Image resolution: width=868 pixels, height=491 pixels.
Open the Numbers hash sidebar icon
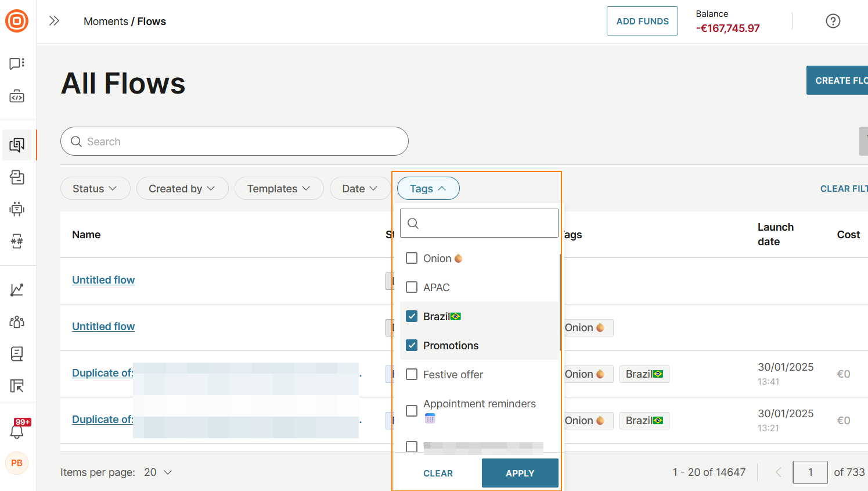pos(17,241)
